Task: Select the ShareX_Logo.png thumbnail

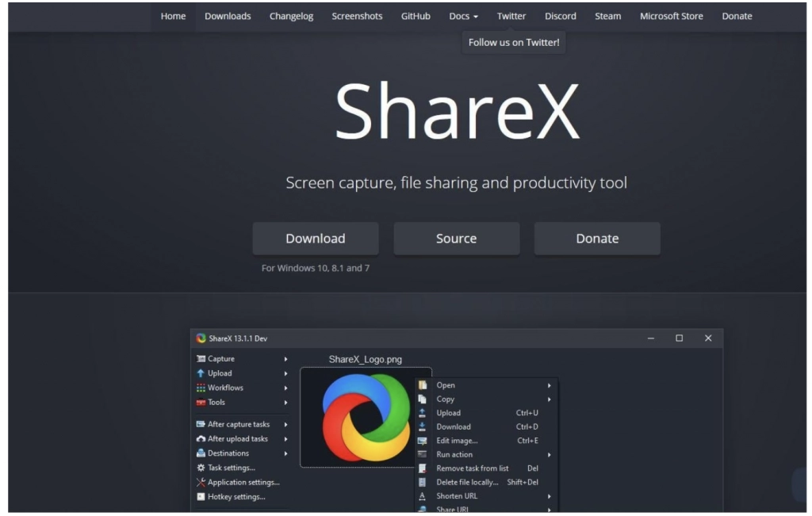Action: coord(366,417)
